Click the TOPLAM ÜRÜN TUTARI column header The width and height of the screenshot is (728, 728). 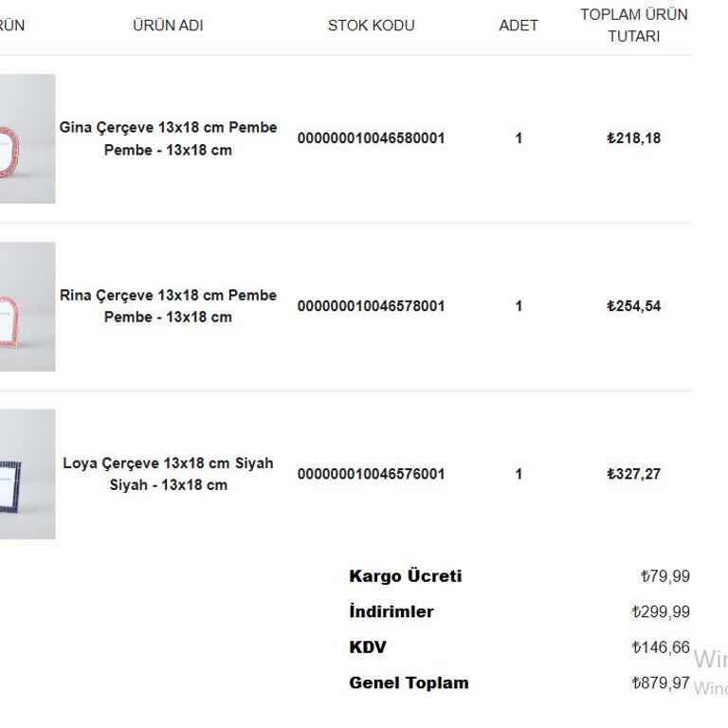[x=633, y=26]
